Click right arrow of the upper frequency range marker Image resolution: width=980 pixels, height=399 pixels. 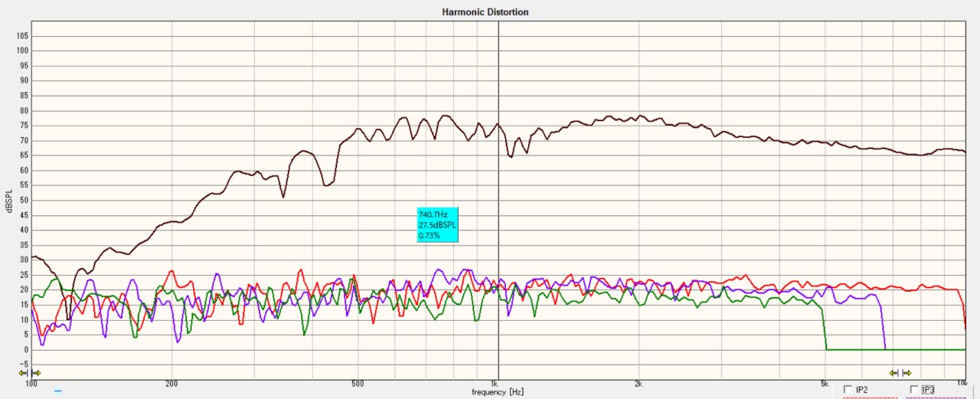(x=906, y=373)
